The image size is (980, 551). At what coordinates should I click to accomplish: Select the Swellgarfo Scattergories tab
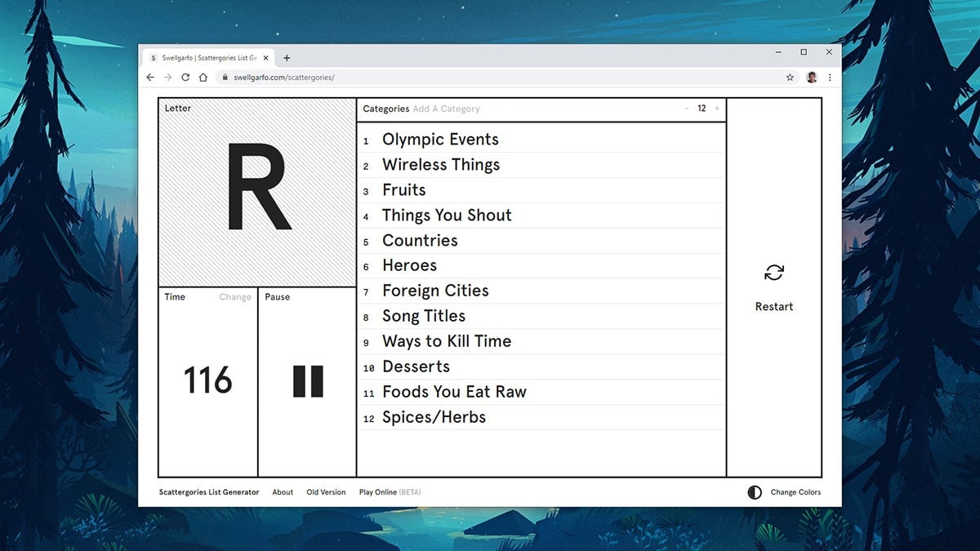pos(208,58)
